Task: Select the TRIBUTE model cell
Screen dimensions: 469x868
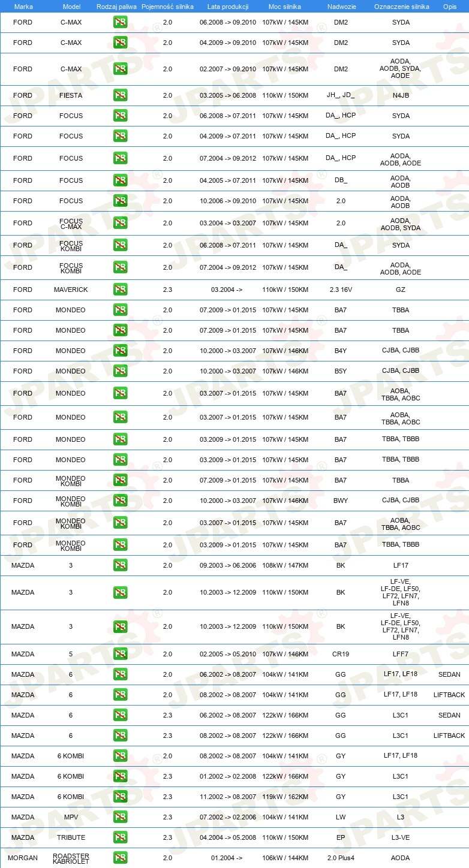Action: tap(71, 837)
